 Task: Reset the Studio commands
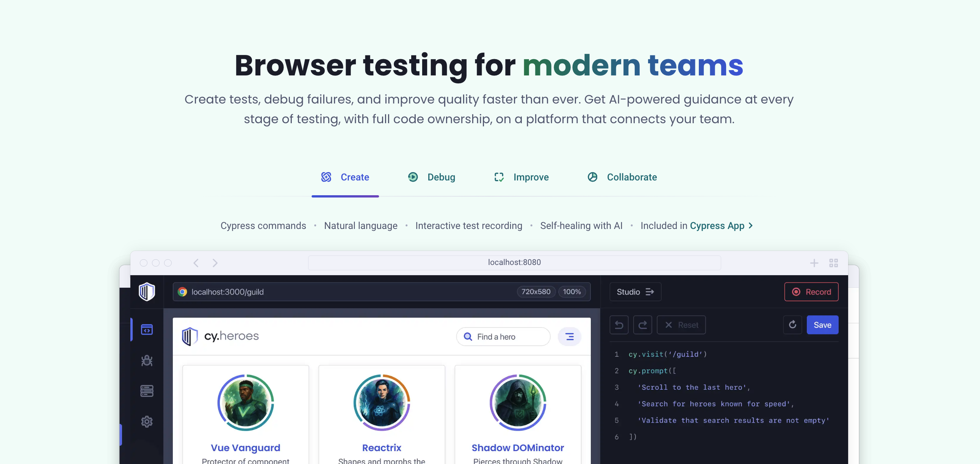(x=681, y=325)
